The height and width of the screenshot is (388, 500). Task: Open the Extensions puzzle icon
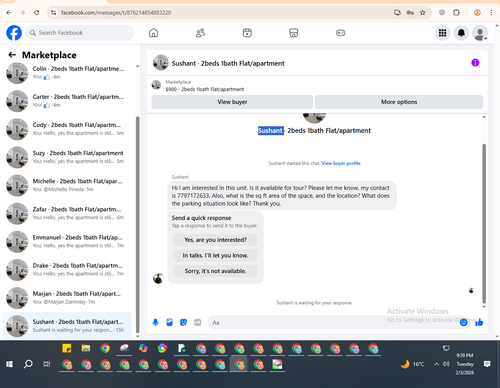456,13
